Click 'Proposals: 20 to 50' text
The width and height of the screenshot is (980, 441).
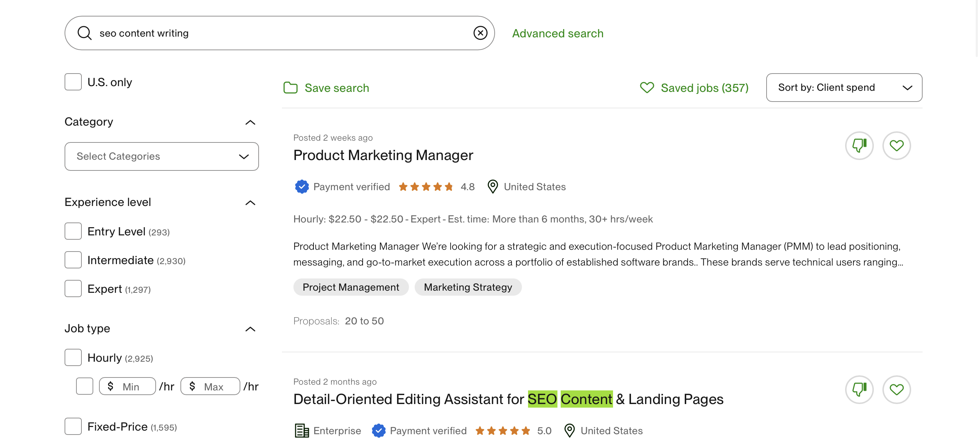coord(339,321)
